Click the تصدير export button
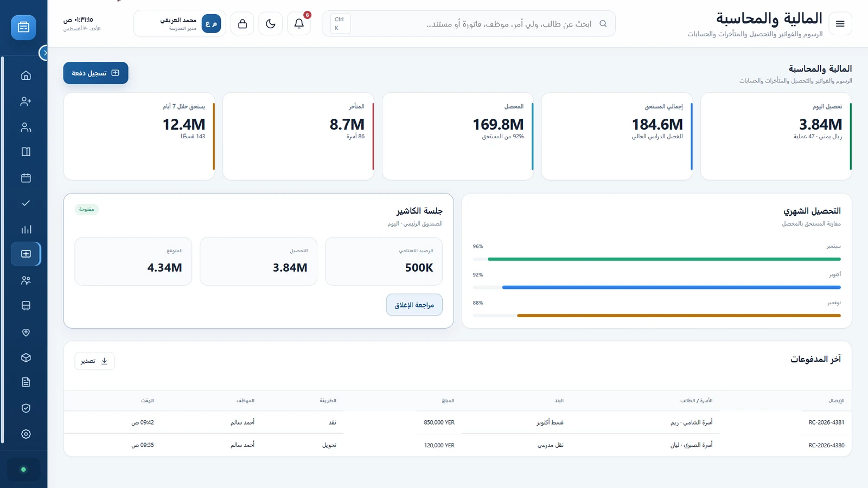 click(94, 361)
